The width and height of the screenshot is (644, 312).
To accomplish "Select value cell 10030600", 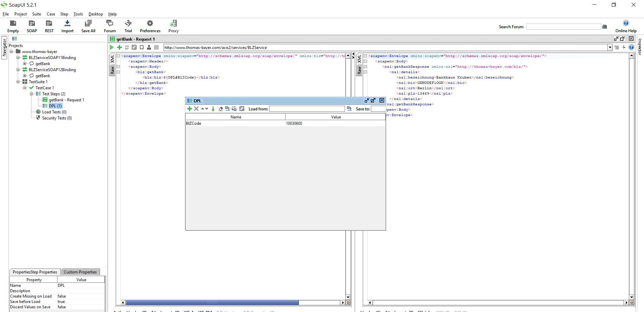I will tap(336, 123).
